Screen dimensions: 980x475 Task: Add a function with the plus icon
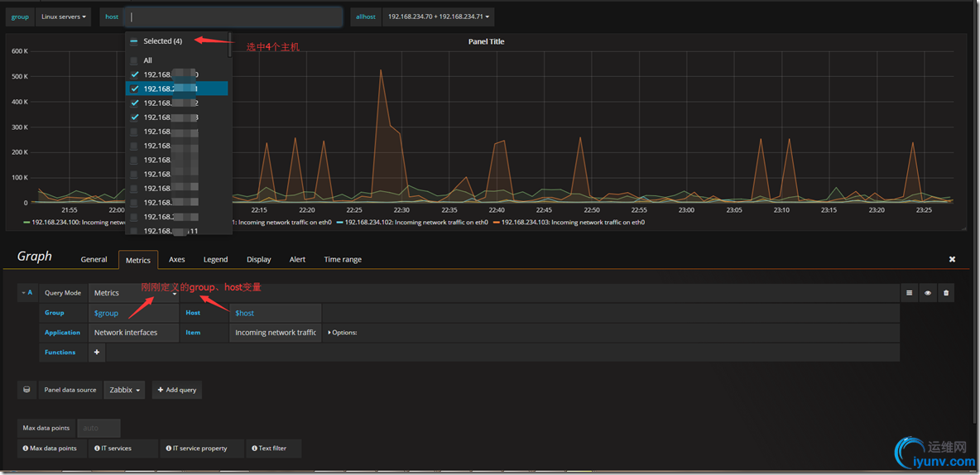pos(97,352)
